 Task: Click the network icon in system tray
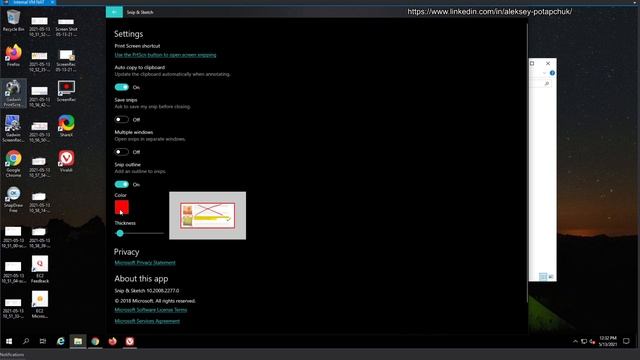click(584, 342)
